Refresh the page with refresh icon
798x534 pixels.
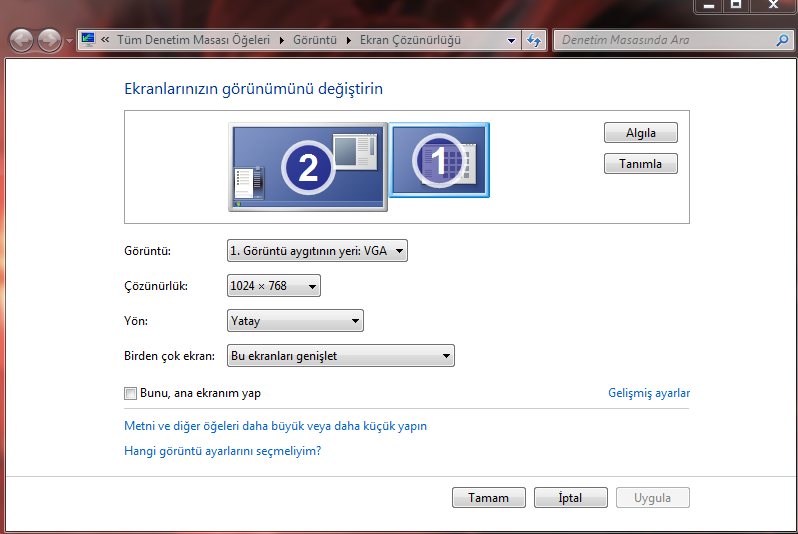[x=534, y=40]
